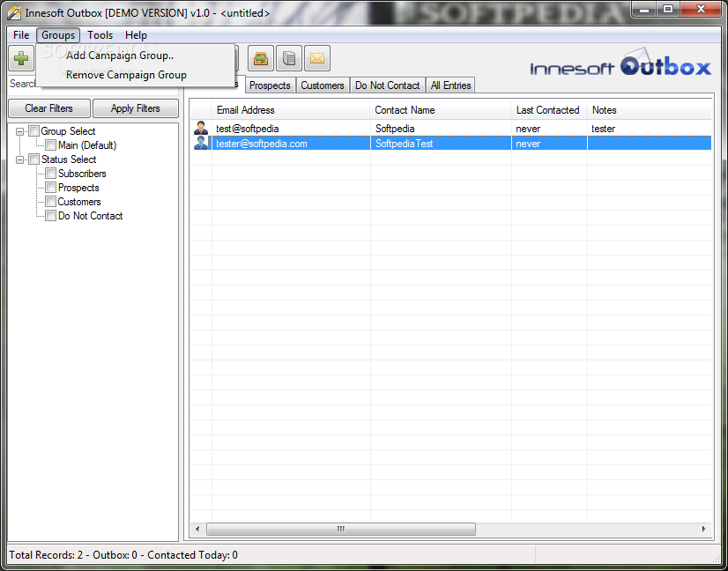Tick the Group Select checkbox
This screenshot has height=571, width=728.
click(x=33, y=131)
